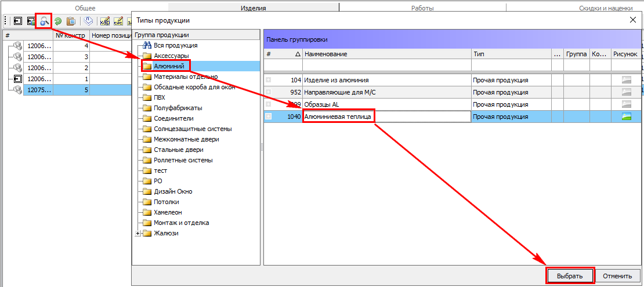Image resolution: width=644 pixels, height=287 pixels.
Task: Select the Дизайн Окно group
Action: tap(173, 192)
